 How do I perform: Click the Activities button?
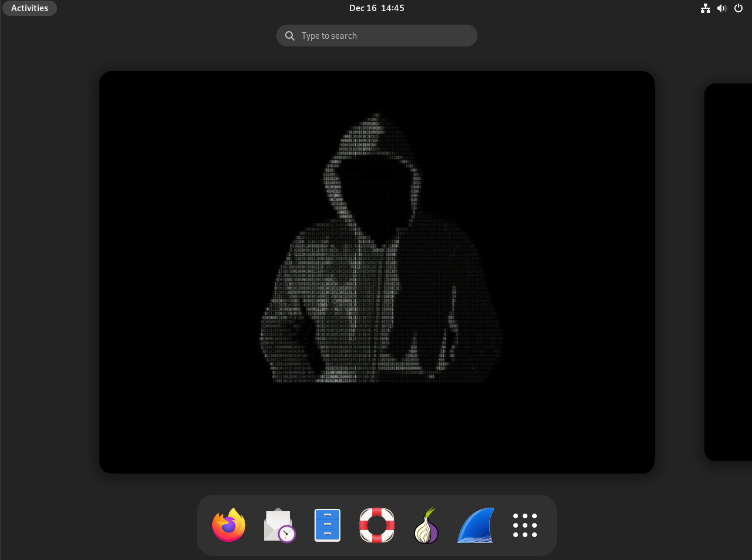pos(29,8)
